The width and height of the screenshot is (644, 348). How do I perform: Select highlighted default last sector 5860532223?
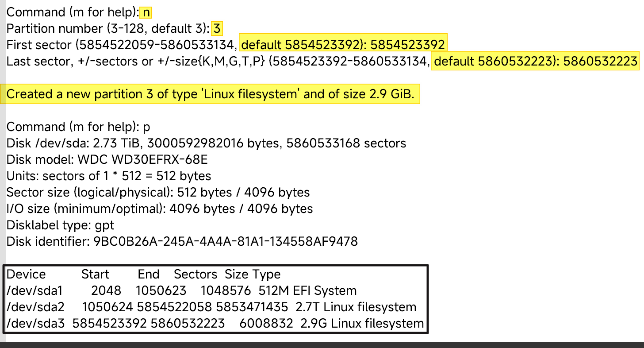535,61
